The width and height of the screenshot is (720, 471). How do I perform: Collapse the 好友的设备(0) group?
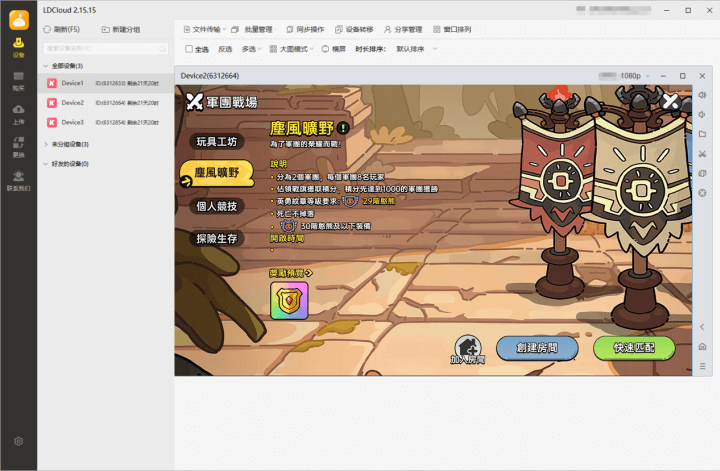45,164
